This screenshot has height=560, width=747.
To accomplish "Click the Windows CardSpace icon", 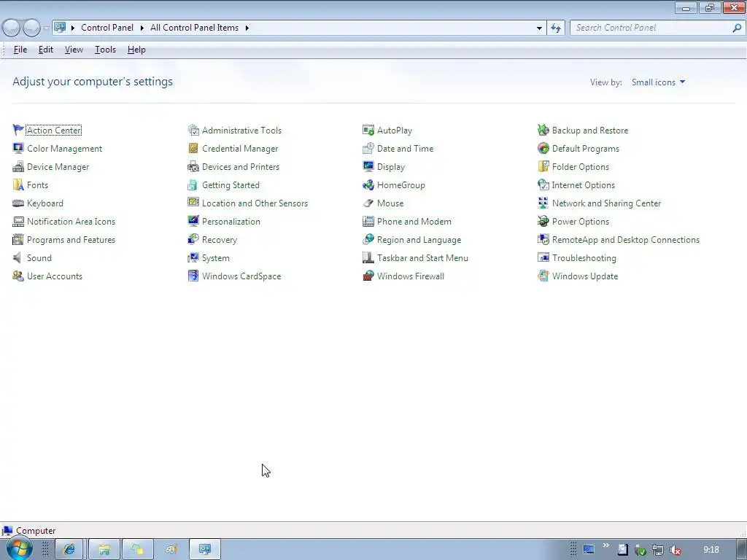I will click(193, 276).
